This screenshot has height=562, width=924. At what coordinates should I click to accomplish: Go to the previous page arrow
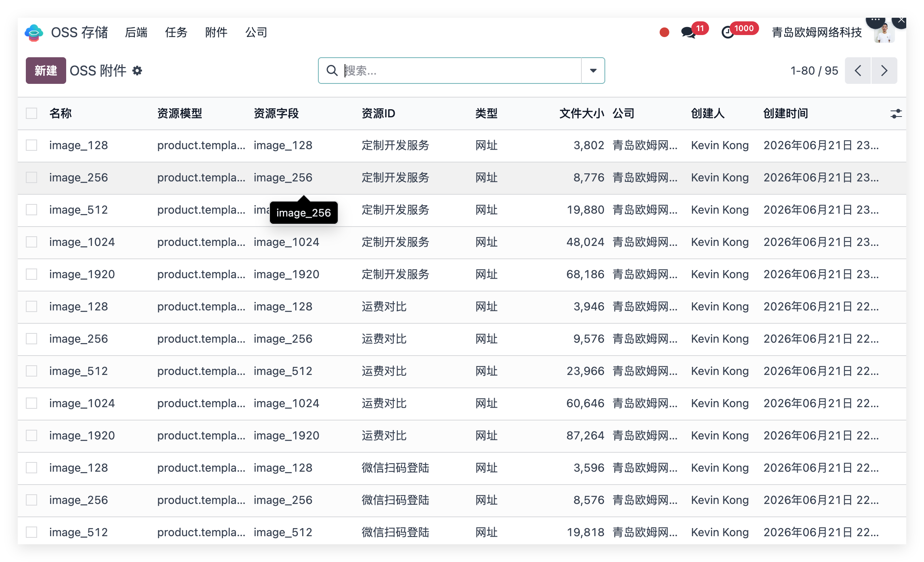pyautogui.click(x=858, y=71)
